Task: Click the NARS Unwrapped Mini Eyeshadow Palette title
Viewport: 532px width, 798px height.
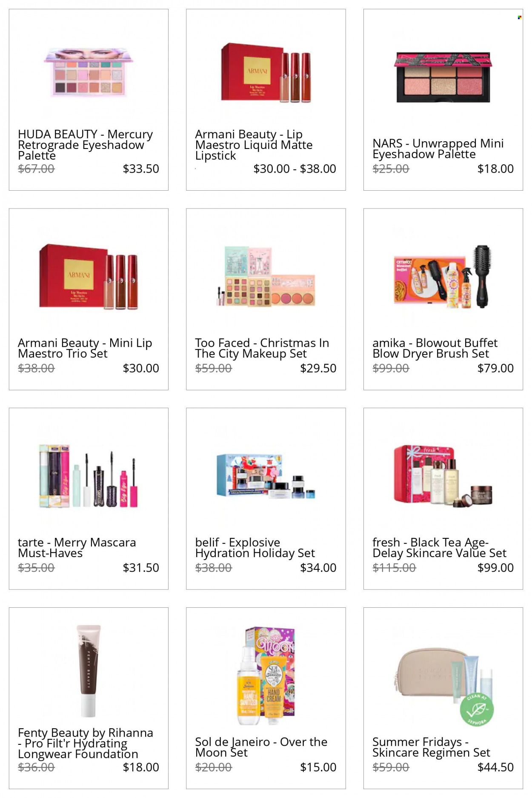Action: tap(438, 149)
